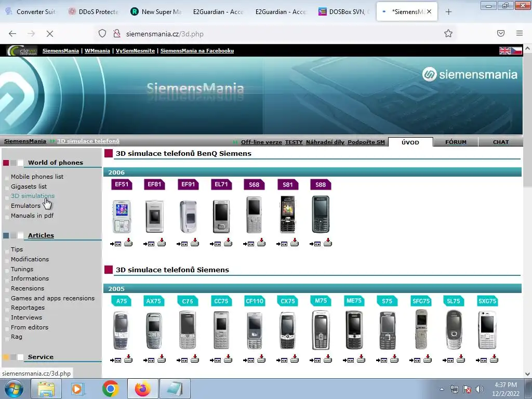Click the download icon under the C75 phone

coord(195,358)
